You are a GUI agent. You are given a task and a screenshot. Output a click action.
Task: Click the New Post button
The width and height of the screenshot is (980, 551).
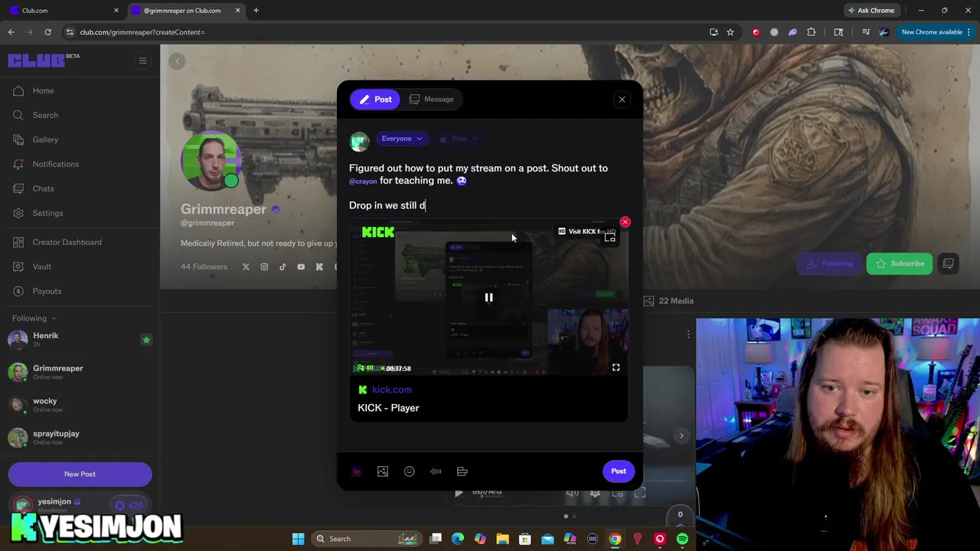[80, 474]
